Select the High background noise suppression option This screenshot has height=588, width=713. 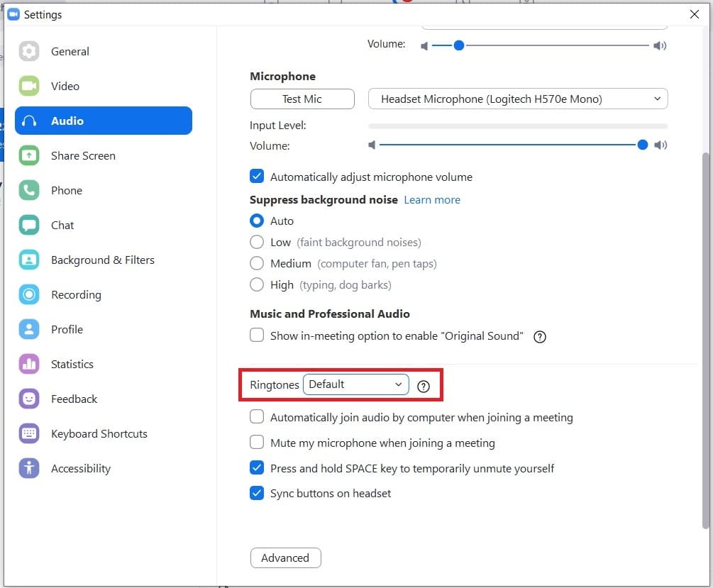pos(256,285)
